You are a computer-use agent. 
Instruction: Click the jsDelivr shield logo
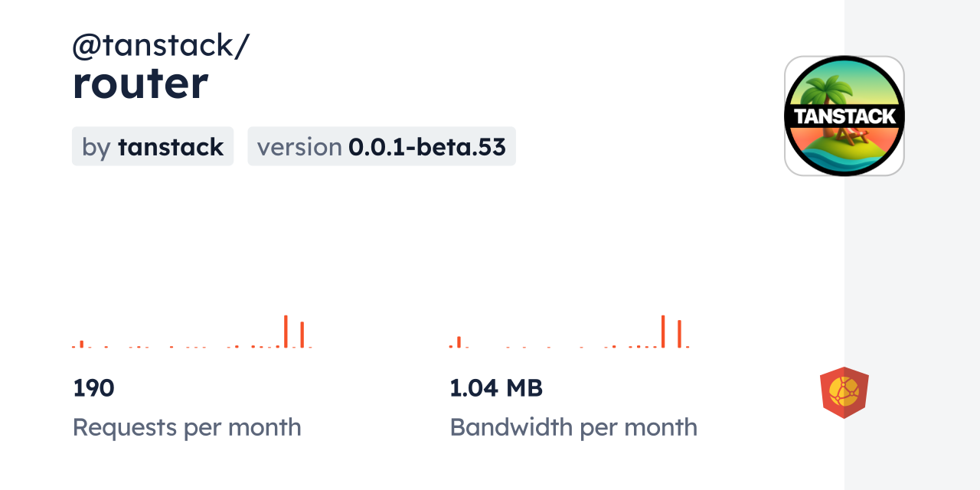pyautogui.click(x=844, y=393)
